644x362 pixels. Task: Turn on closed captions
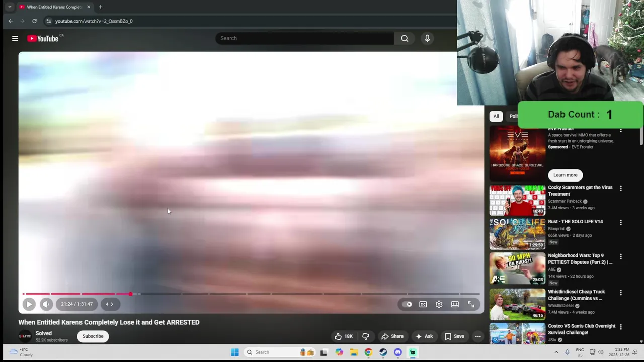pyautogui.click(x=423, y=304)
